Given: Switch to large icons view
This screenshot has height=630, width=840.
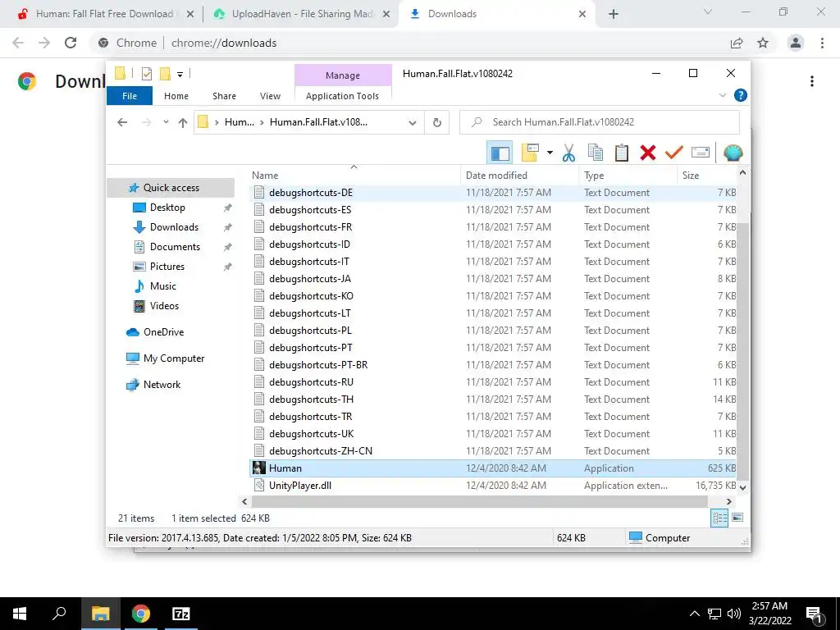Looking at the screenshot, I should click(x=737, y=518).
